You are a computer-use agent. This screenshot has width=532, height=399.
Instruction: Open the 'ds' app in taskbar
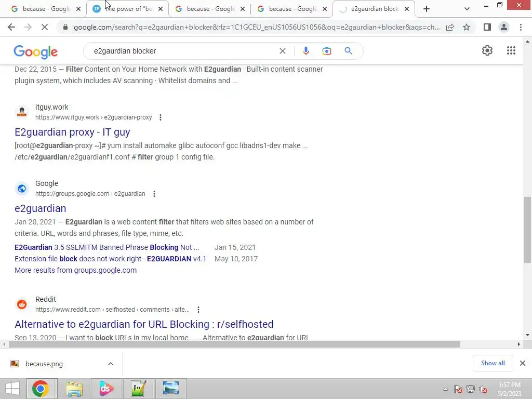tap(106, 389)
